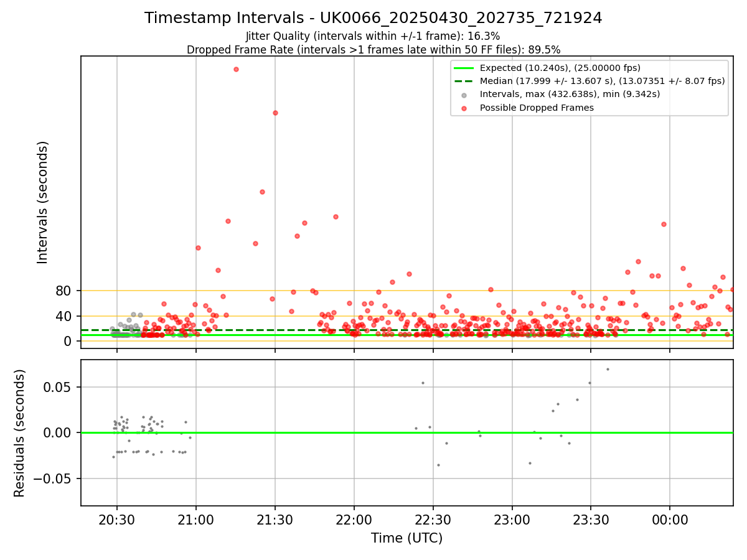Click the 00:00 time tick label
The image size is (747, 560).
[670, 520]
